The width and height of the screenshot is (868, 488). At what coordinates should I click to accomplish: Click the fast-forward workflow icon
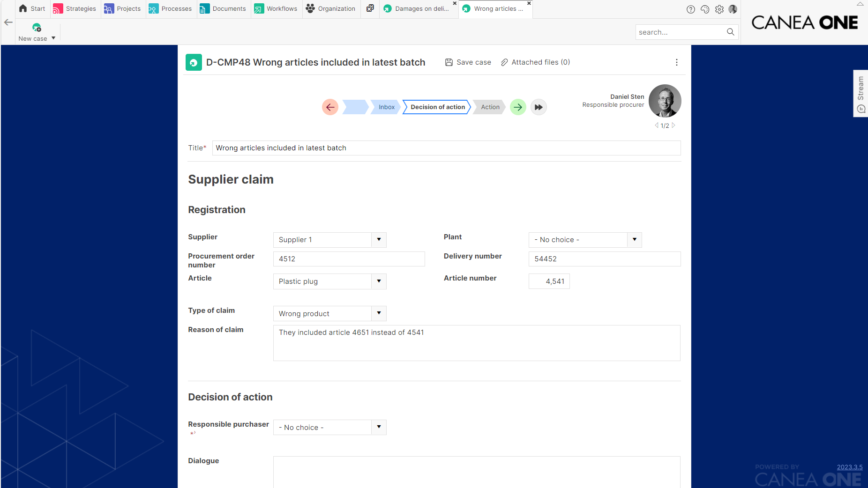[x=539, y=107]
